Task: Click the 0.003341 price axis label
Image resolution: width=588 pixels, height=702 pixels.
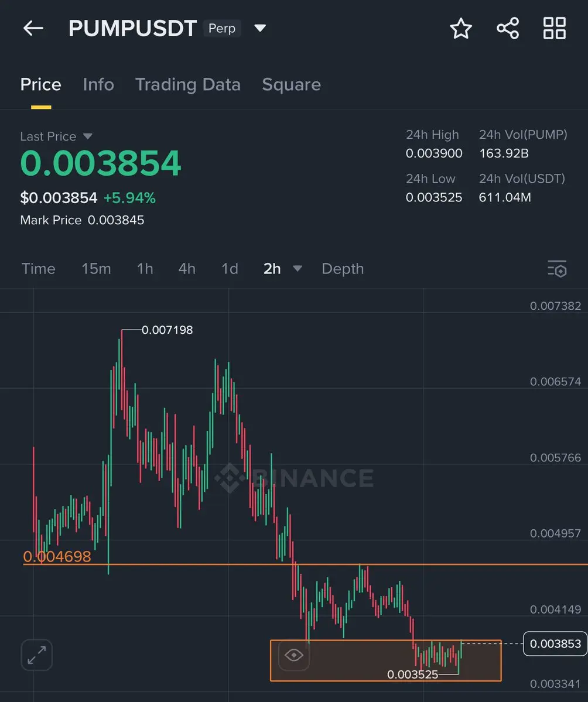Action: pos(555,684)
